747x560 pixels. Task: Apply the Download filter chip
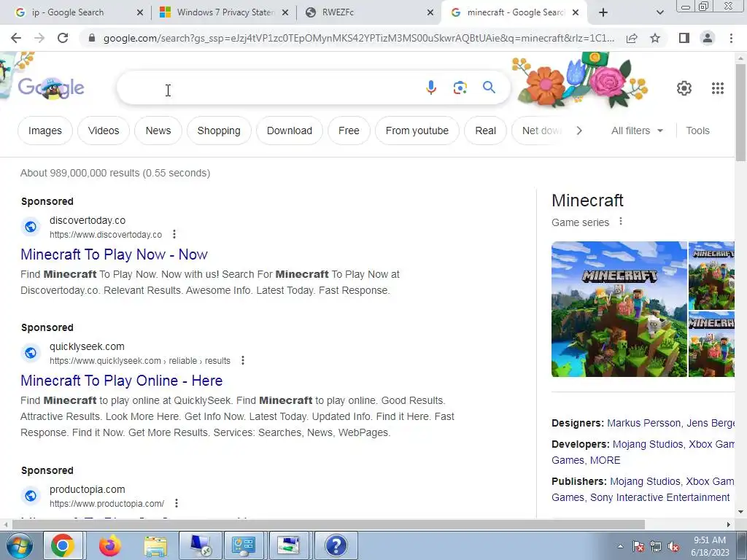(x=289, y=131)
